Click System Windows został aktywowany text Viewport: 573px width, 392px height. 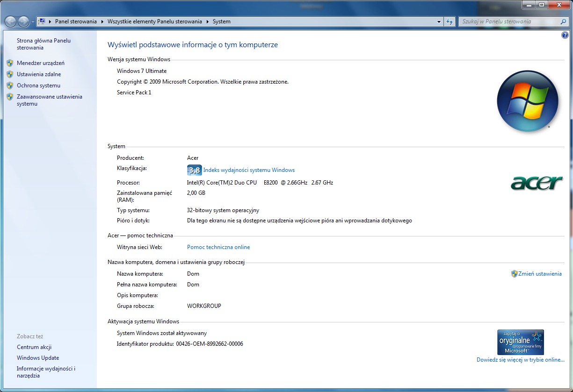[x=162, y=333]
